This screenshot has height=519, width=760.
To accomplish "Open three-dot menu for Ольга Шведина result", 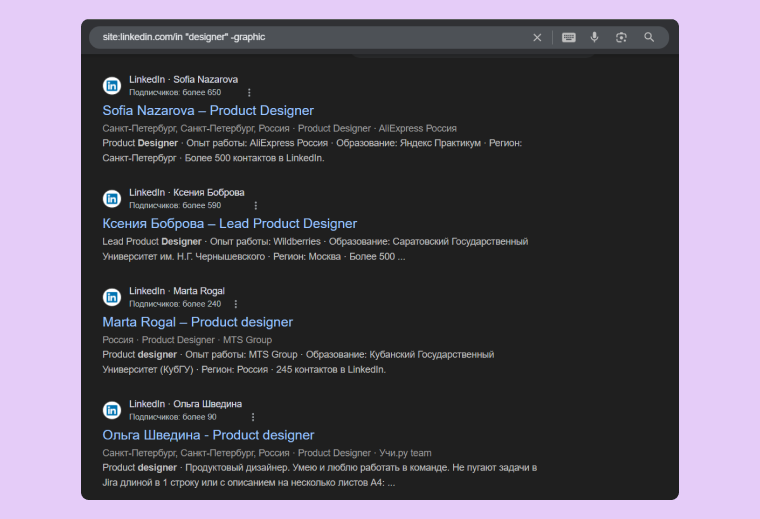I will (252, 417).
